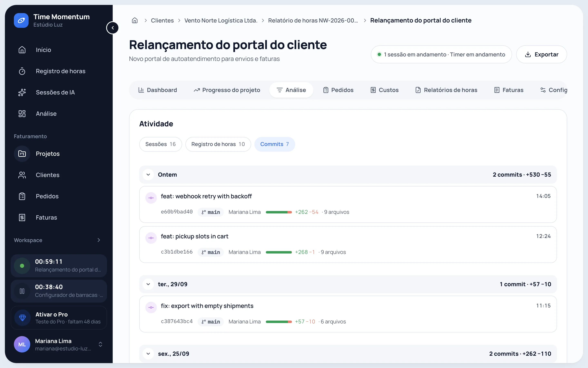
Task: Open the Relatórios de horas tab
Action: (x=446, y=90)
